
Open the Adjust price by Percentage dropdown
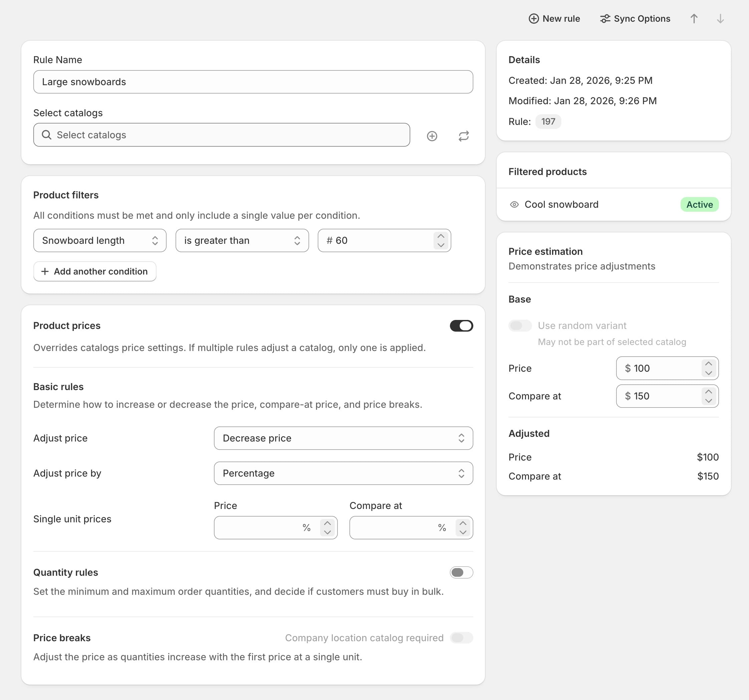pos(343,473)
